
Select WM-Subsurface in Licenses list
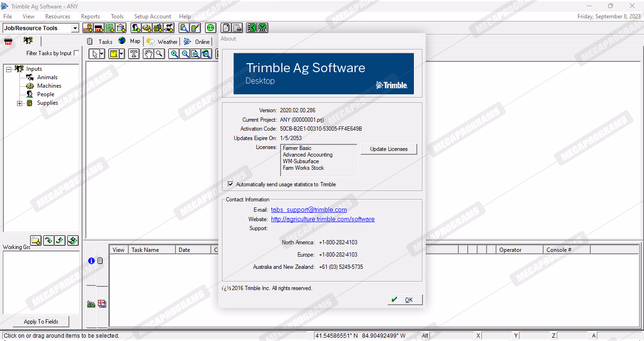(x=301, y=161)
